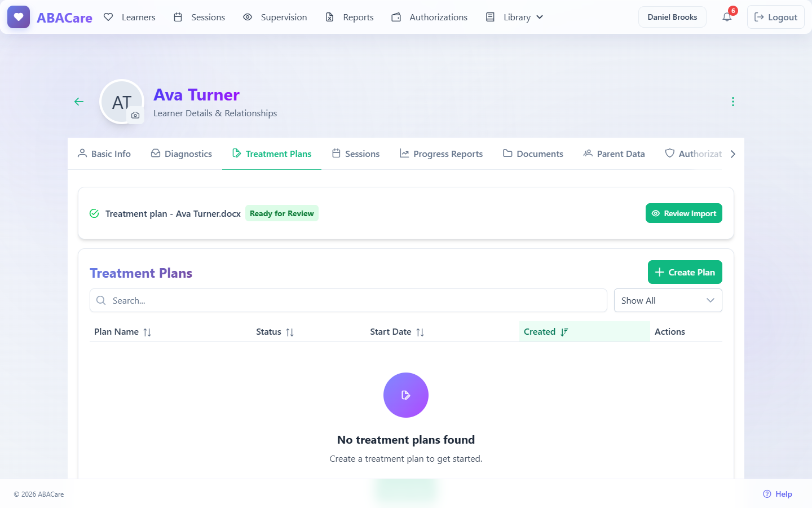This screenshot has height=508, width=812.
Task: Open the notifications bell icon
Action: pos(727,17)
